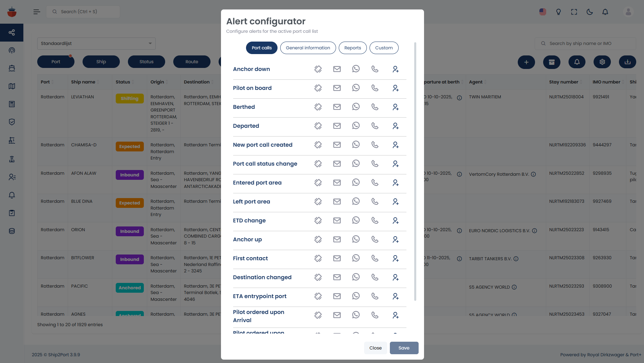Open the user profile avatar menu

[x=628, y=12]
